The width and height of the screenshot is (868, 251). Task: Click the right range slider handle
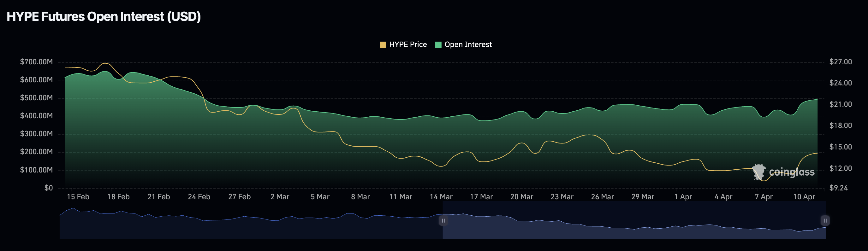click(825, 221)
